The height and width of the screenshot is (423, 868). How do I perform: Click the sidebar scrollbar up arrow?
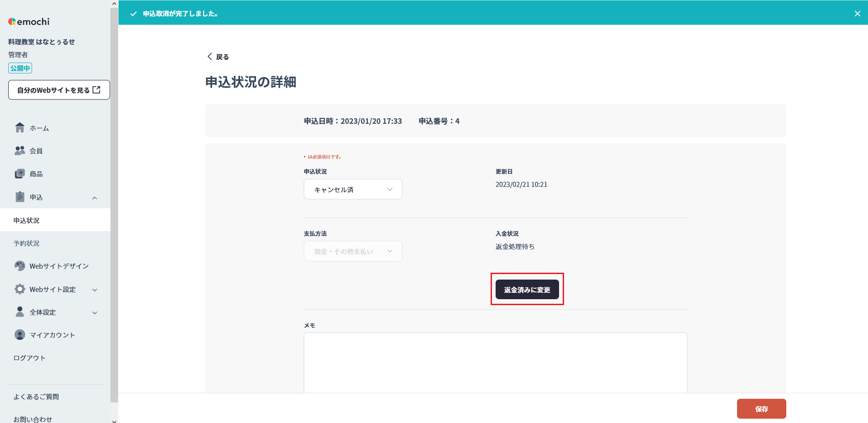tap(114, 4)
